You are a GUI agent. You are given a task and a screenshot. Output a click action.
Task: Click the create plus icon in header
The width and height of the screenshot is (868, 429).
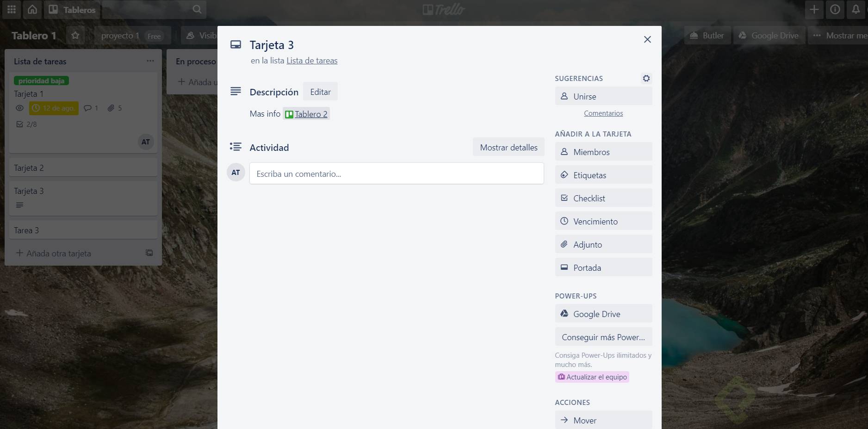[814, 9]
